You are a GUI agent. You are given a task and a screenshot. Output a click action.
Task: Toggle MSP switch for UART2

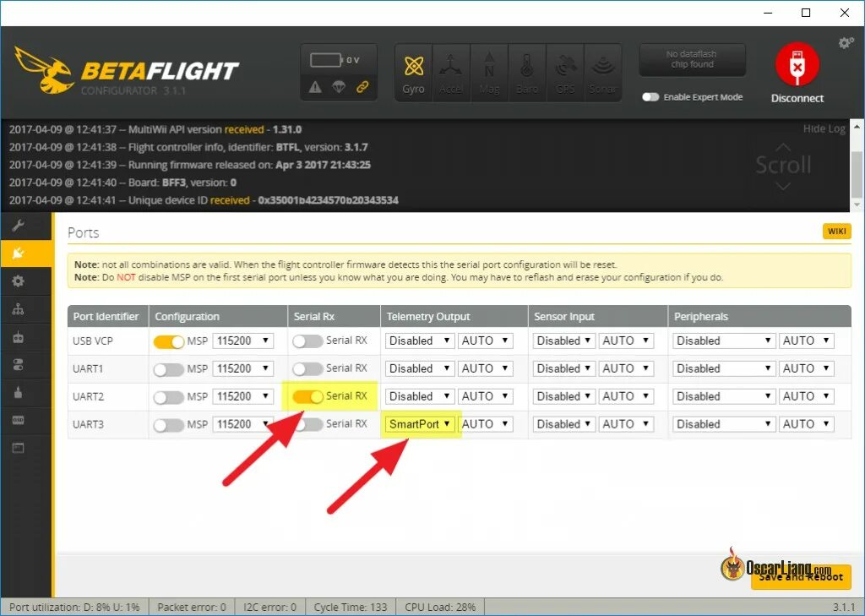(168, 397)
